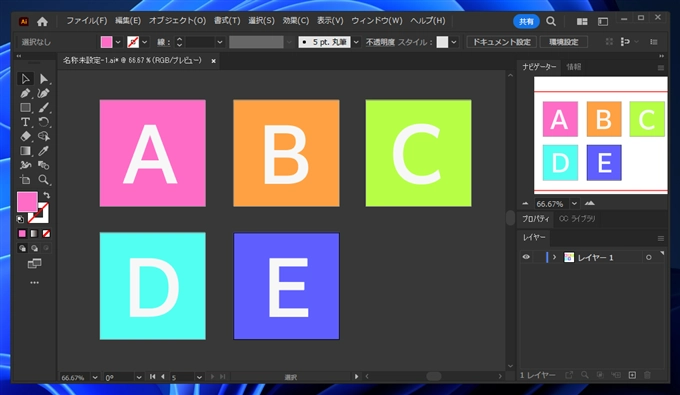Open the change screen mode button
680x395 pixels.
(34, 264)
